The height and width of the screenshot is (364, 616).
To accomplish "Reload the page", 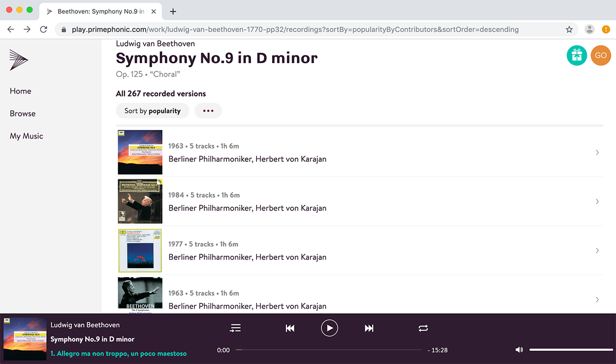I will pos(44,29).
